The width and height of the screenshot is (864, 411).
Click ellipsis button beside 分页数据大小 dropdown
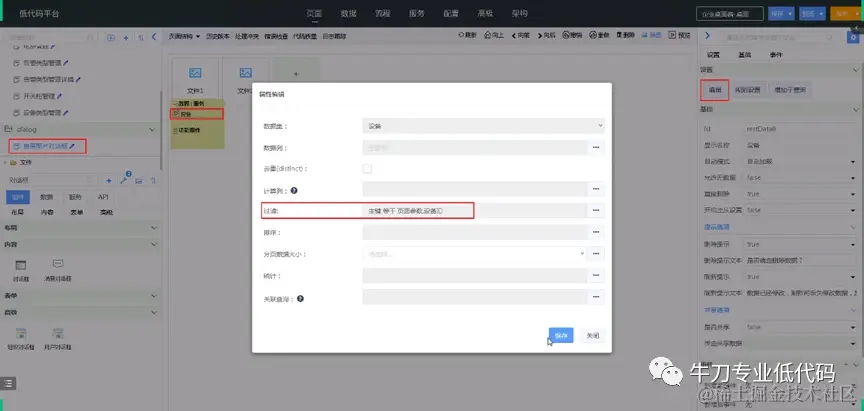[596, 253]
